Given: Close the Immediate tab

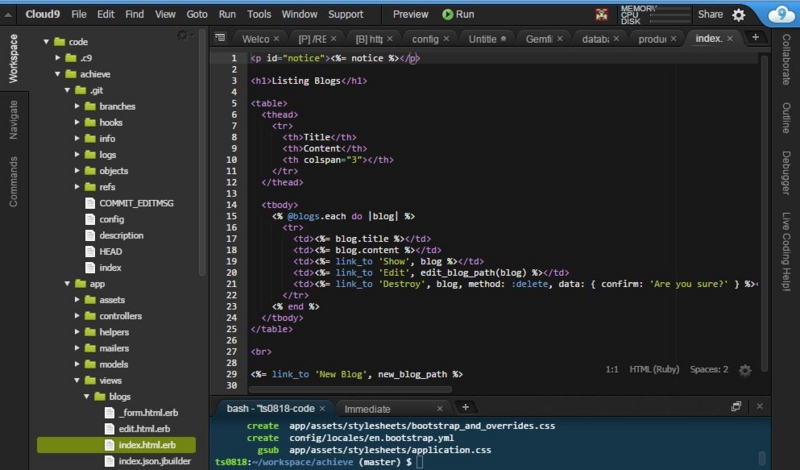Looking at the screenshot, I should pyautogui.click(x=439, y=409).
